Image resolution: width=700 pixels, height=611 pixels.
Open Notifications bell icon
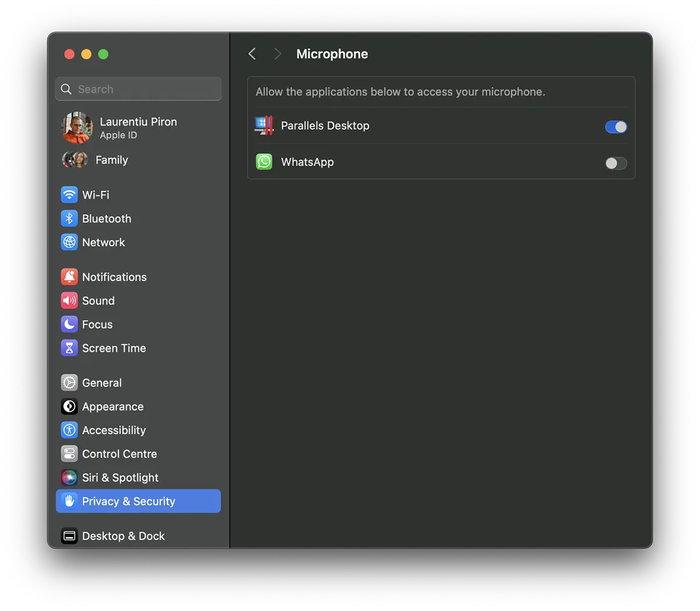[69, 277]
